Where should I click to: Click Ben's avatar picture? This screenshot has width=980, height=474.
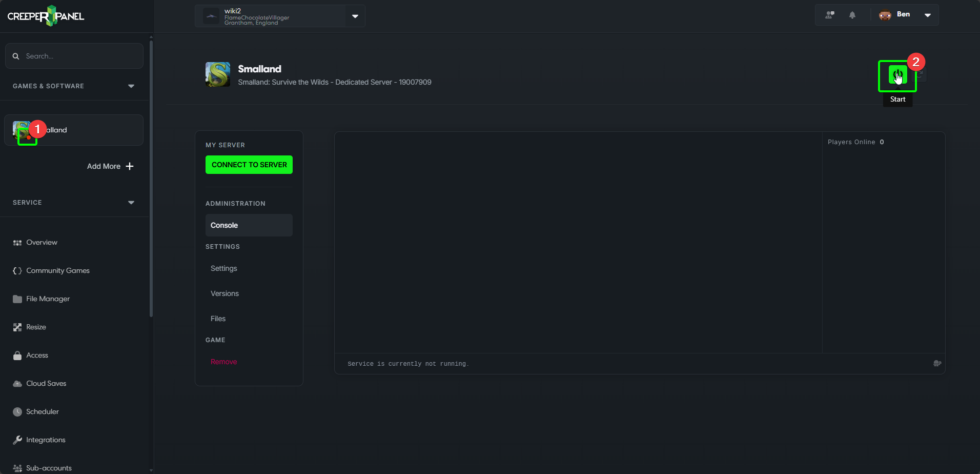pyautogui.click(x=885, y=15)
